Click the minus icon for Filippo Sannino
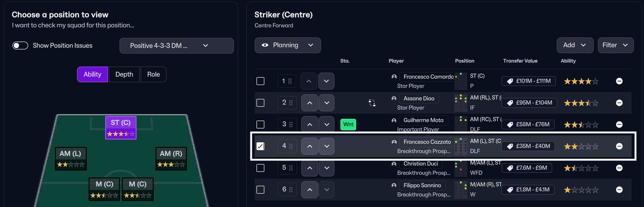This screenshot has height=207, width=644. 619,189
